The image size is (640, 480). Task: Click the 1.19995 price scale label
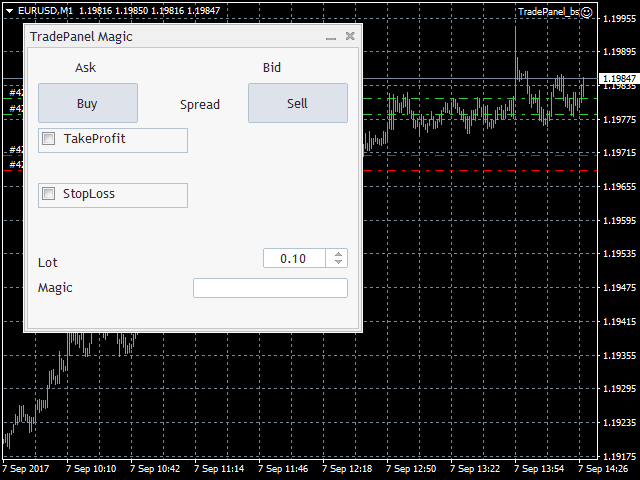[x=618, y=17]
